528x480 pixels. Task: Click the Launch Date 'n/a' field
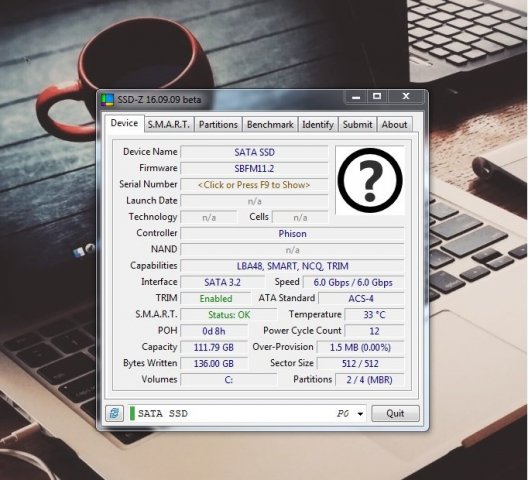254,201
